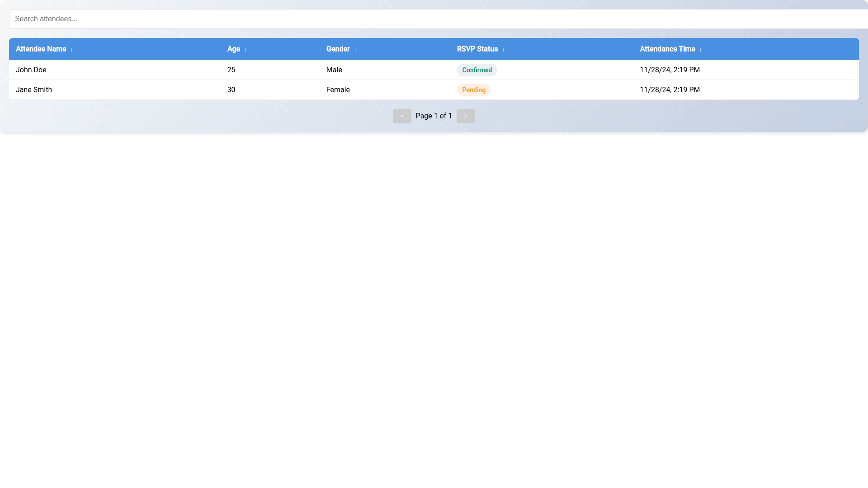Click the previous page navigation button
The width and height of the screenshot is (868, 488).
(402, 116)
